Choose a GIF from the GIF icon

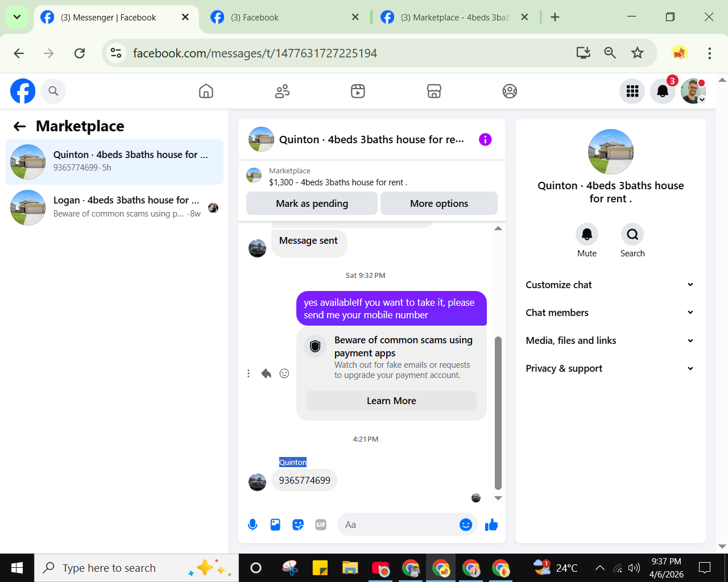321,525
